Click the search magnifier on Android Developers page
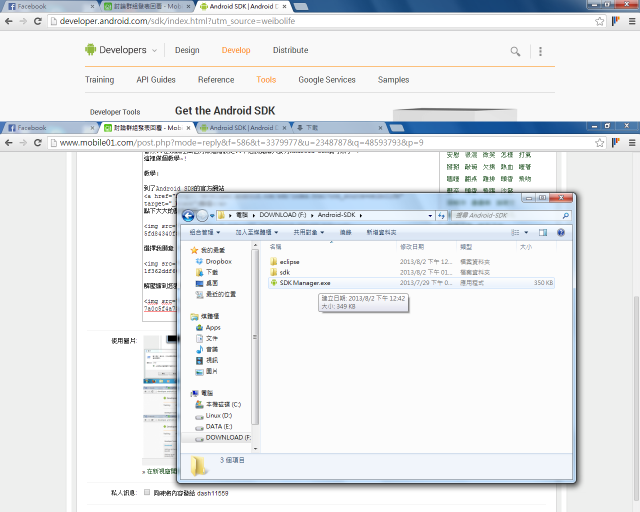Image resolution: width=640 pixels, height=512 pixels. pyautogui.click(x=515, y=51)
